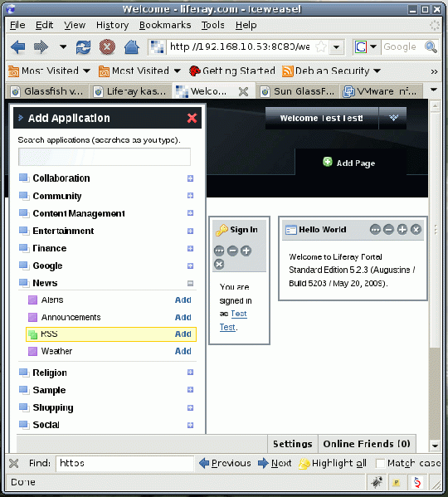The height and width of the screenshot is (497, 448).
Task: Add the Weather portlet
Action: [x=183, y=351]
